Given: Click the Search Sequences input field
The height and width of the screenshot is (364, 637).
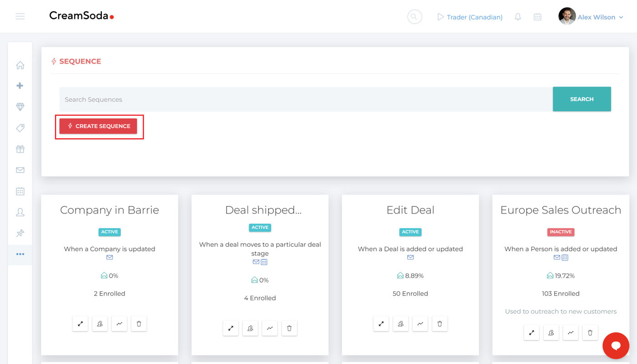Looking at the screenshot, I should pyautogui.click(x=306, y=100).
